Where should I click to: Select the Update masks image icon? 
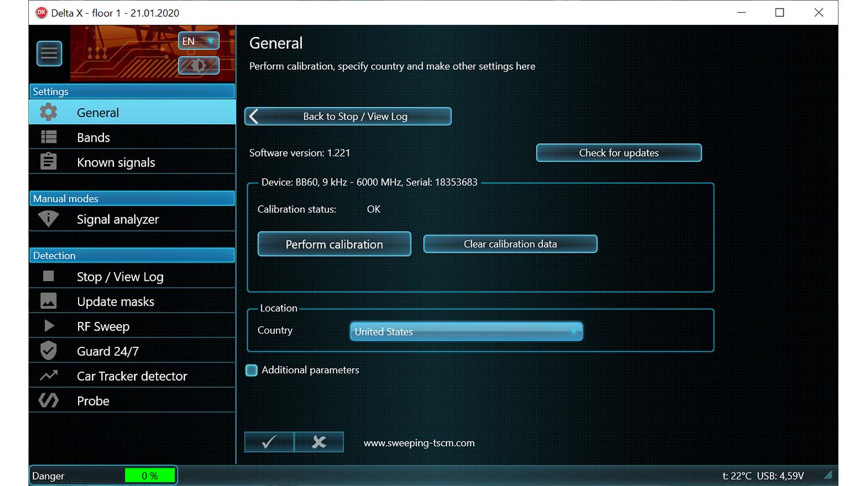49,301
